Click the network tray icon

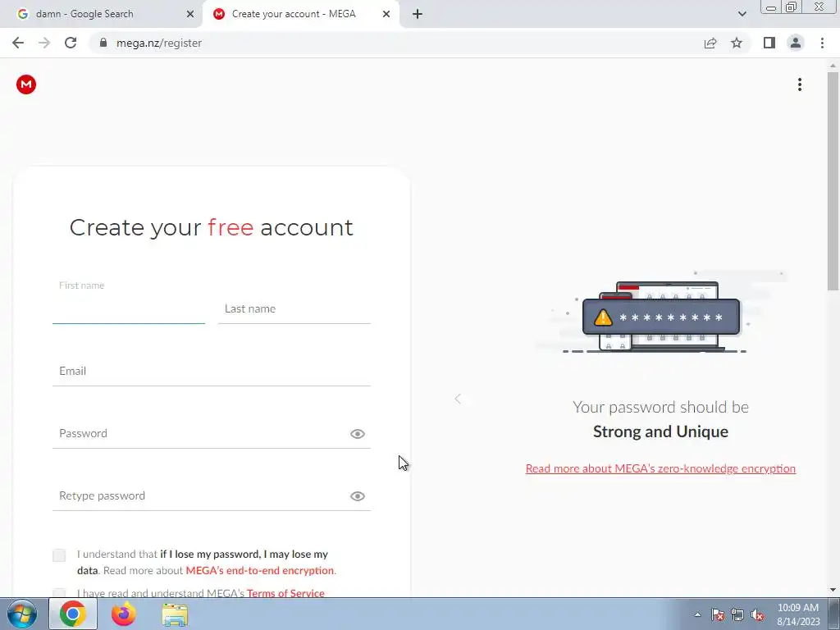tap(737, 615)
